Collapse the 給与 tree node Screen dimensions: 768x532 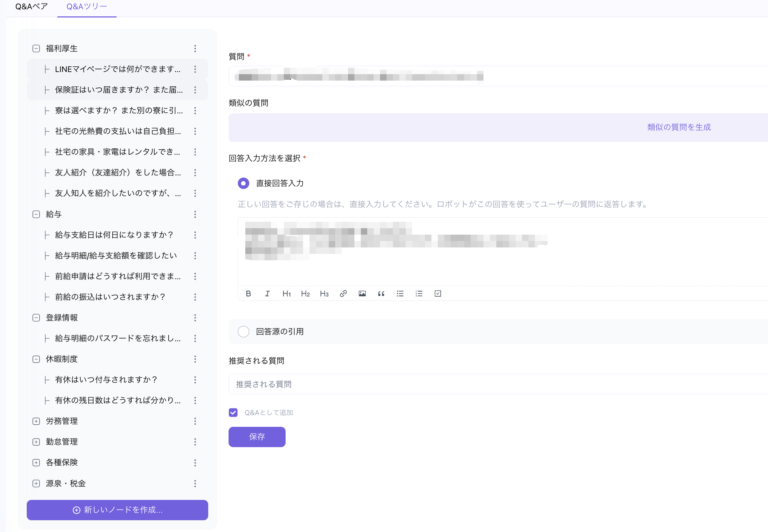click(x=36, y=214)
